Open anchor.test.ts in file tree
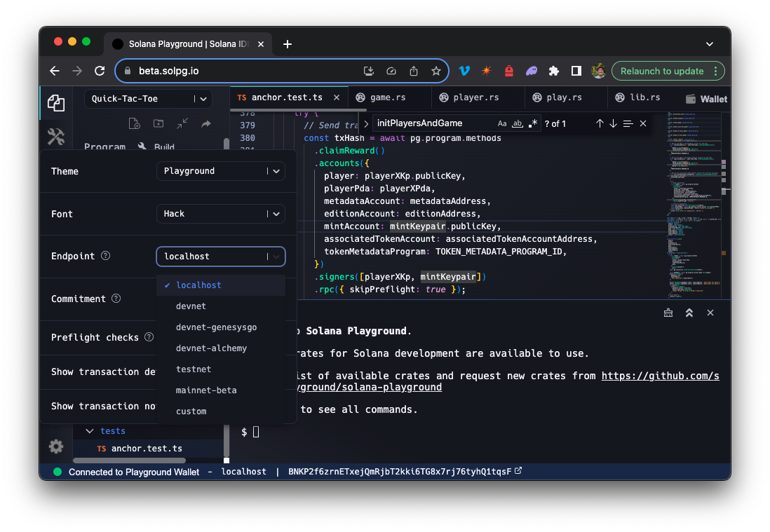 (147, 448)
